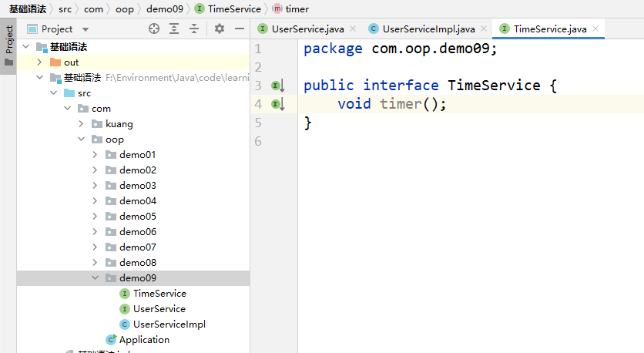Click the 基础语法 breadcrumb

point(28,9)
